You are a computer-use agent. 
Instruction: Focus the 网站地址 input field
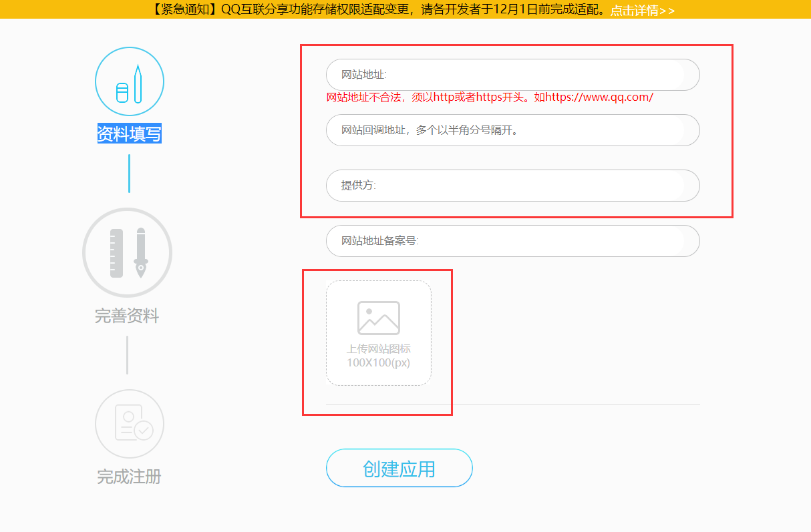(x=512, y=75)
